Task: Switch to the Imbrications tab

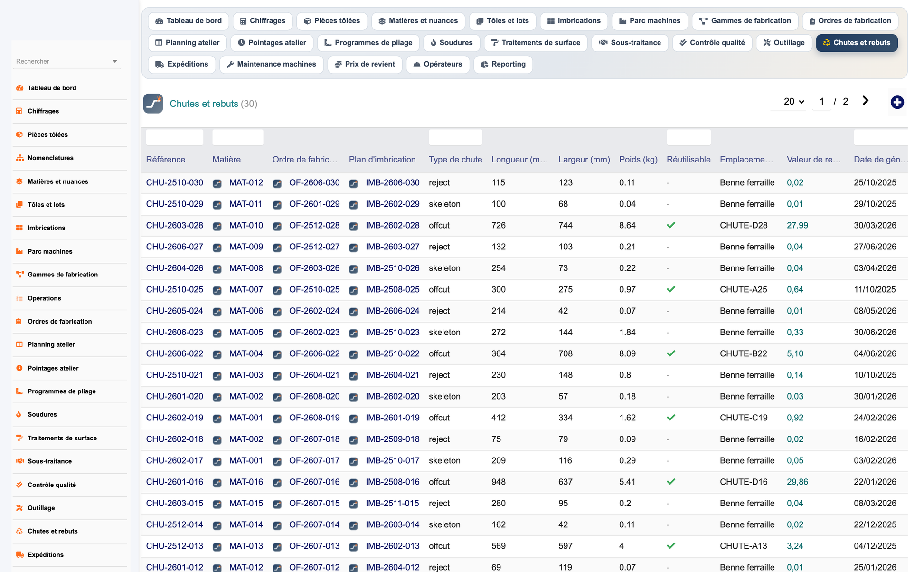Action: pos(574,21)
